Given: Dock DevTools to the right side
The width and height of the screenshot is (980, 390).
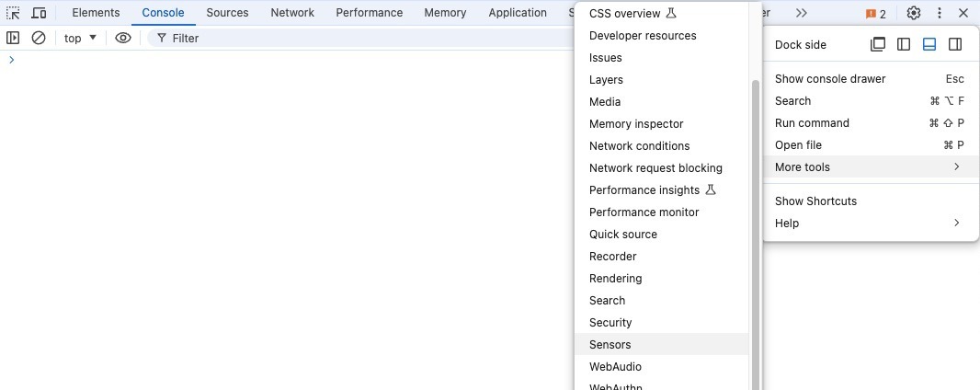Looking at the screenshot, I should click(x=955, y=44).
